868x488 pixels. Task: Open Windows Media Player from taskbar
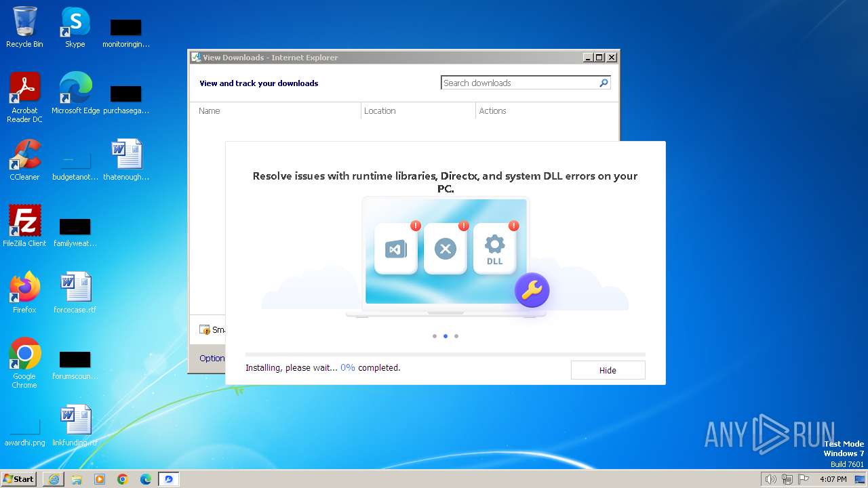pos(100,479)
